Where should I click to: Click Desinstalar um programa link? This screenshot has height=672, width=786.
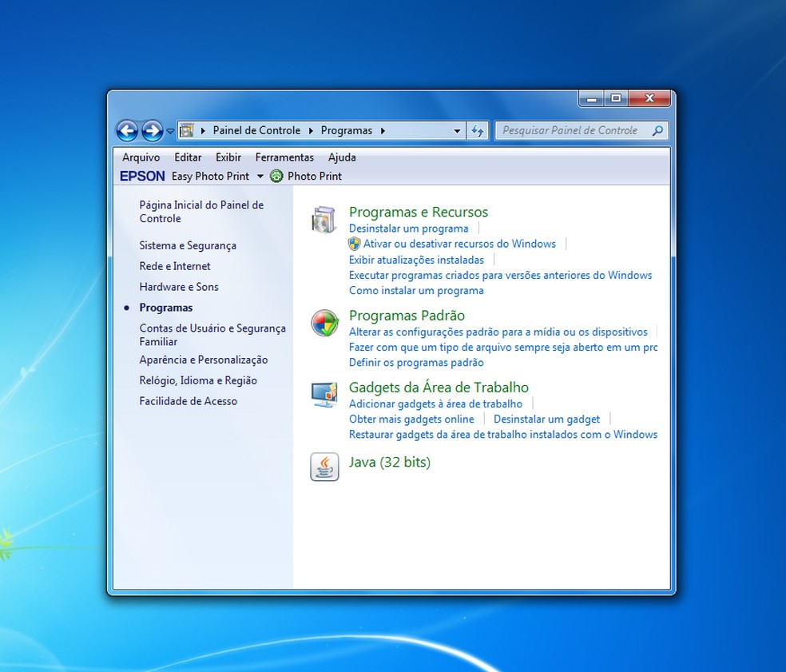point(408,229)
